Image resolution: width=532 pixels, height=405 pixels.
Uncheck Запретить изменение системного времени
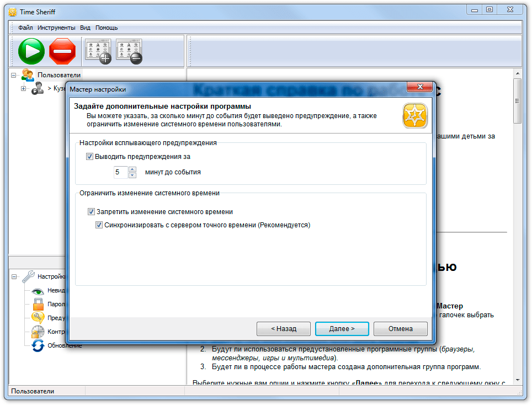(x=91, y=212)
